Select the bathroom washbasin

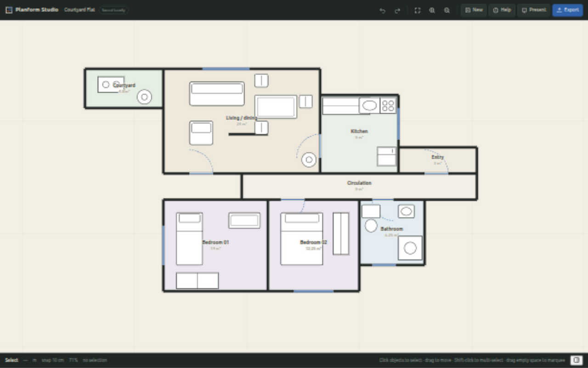click(x=407, y=211)
